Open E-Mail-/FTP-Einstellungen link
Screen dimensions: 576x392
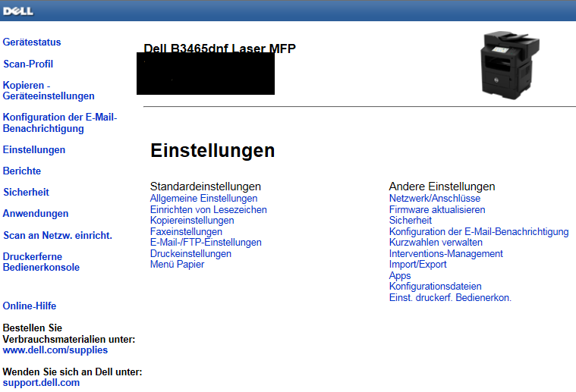[206, 243]
